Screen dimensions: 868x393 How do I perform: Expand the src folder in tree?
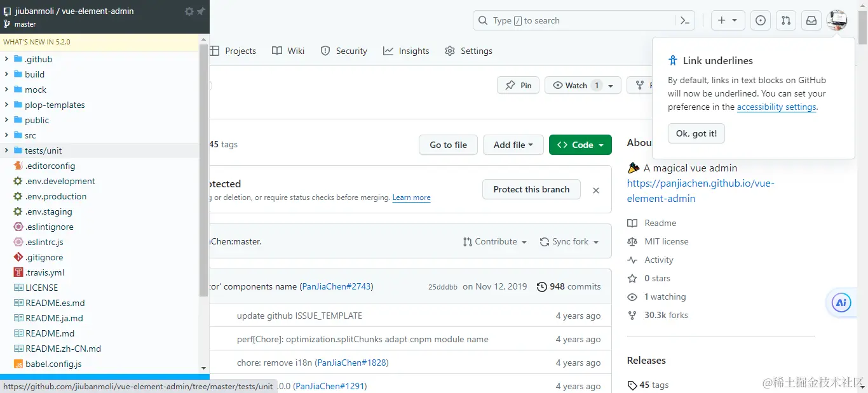pos(6,135)
